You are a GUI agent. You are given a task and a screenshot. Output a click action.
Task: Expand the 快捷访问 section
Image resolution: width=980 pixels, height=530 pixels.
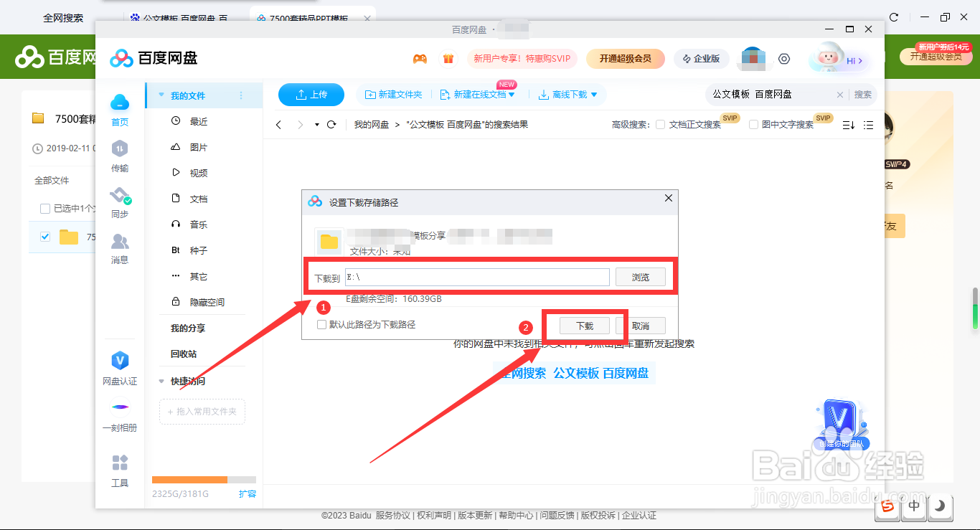click(161, 382)
